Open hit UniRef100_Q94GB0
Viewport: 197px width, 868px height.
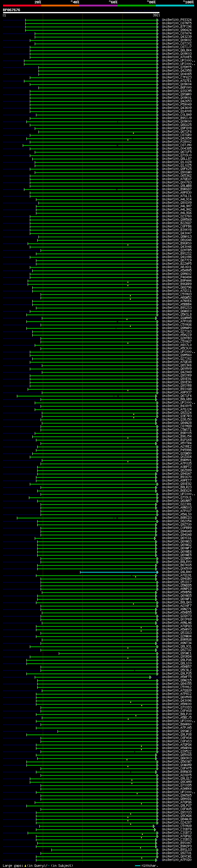coord(176,579)
